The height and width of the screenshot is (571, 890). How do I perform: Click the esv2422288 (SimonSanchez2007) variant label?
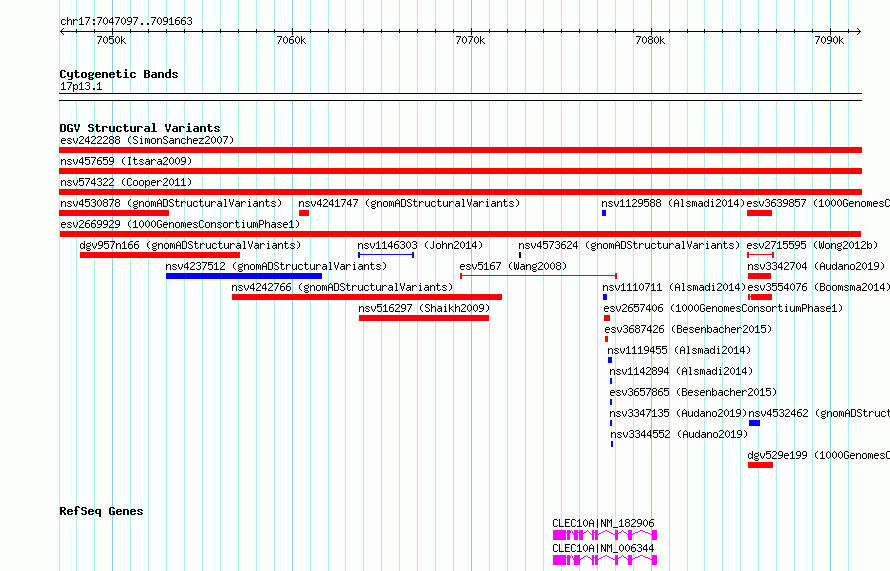(147, 140)
